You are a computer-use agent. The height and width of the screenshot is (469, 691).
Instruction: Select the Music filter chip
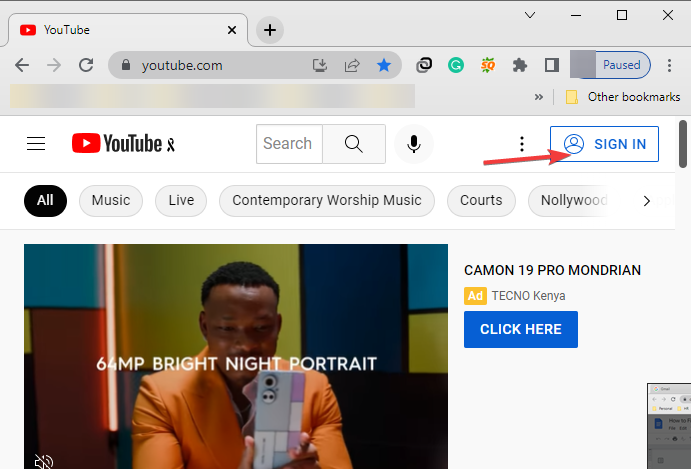tap(111, 201)
